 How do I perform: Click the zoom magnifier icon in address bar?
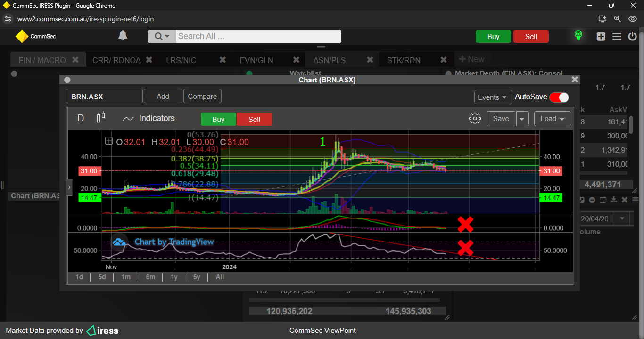coord(617,19)
